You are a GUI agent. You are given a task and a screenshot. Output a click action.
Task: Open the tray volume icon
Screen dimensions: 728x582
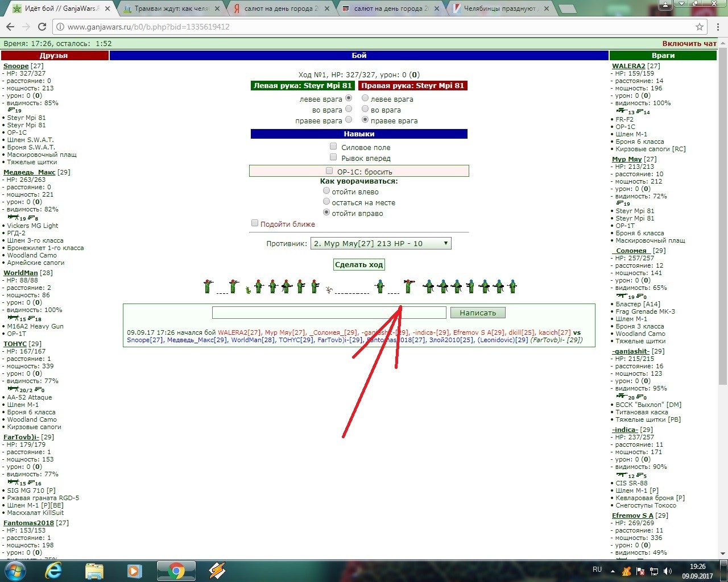click(667, 571)
